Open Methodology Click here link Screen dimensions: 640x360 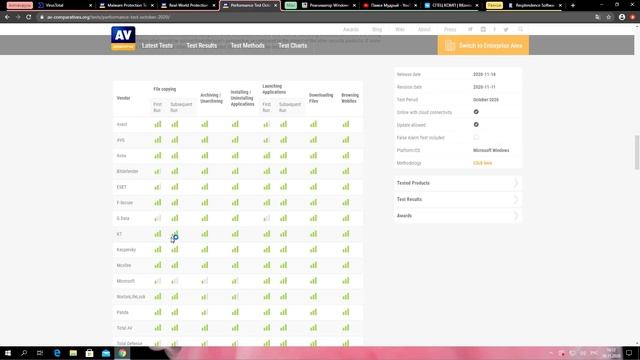(482, 163)
